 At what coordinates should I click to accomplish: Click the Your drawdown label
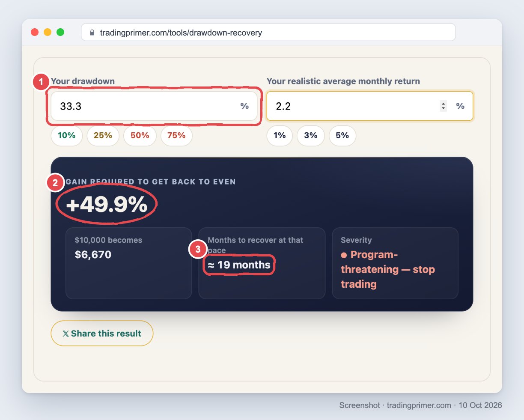click(83, 81)
